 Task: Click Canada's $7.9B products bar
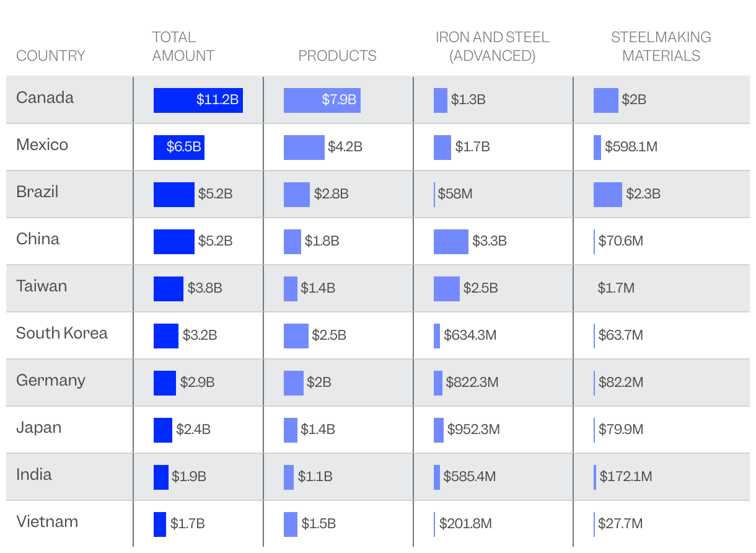tap(322, 100)
